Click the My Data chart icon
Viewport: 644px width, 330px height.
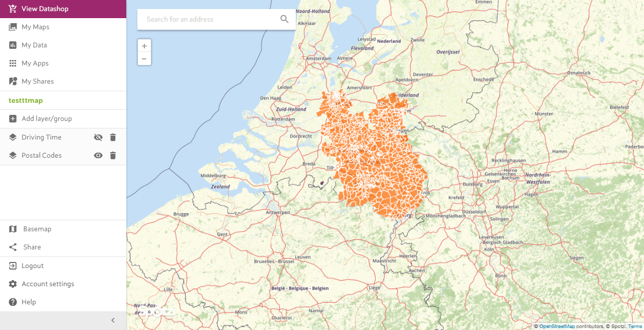tap(13, 45)
